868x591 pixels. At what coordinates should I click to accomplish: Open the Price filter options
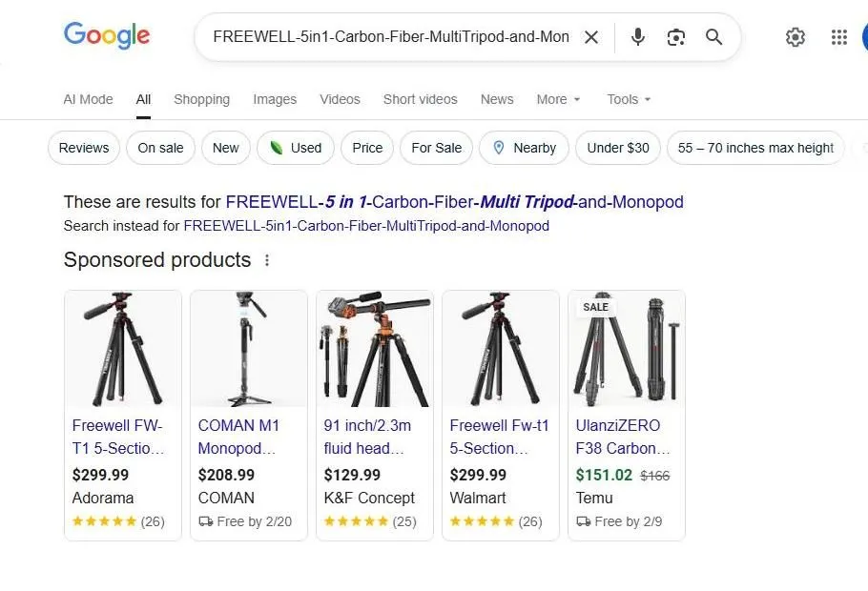366,148
